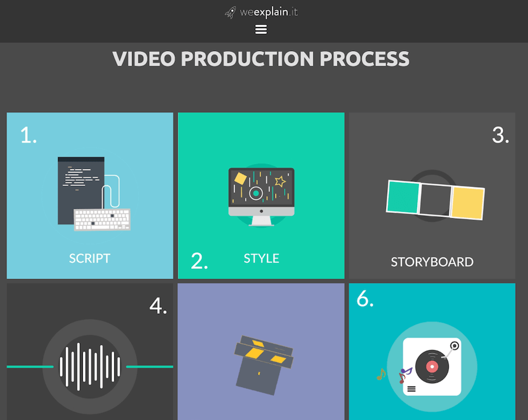Select the monitor icon on Style tile
This screenshot has width=528, height=420.
coord(261,197)
